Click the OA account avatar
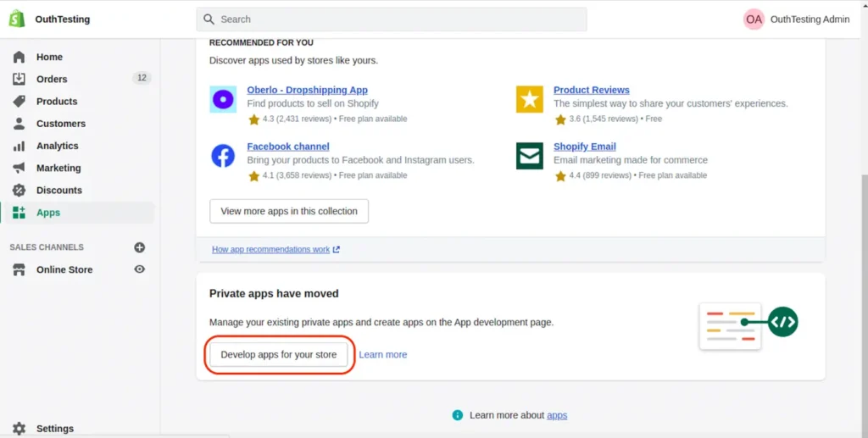Screen dimensions: 868x438 tap(754, 19)
